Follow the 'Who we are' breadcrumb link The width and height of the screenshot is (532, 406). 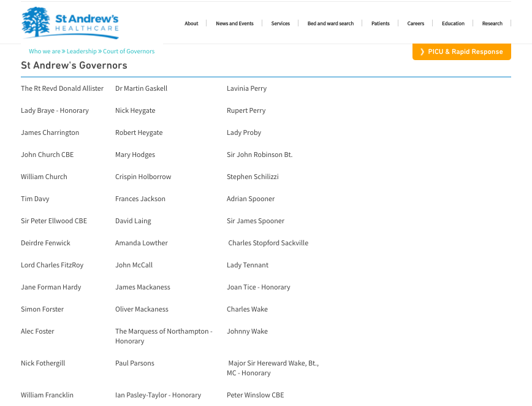pos(44,52)
